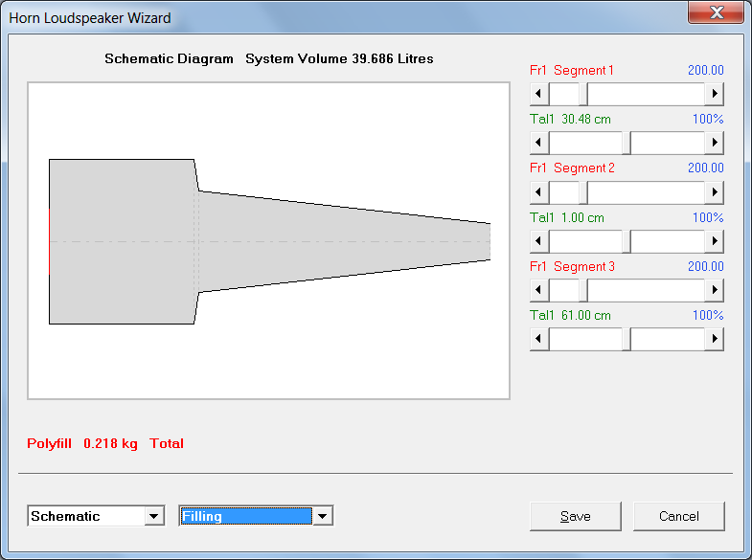Click the 100% value beside Tal1 30.48 cm

point(708,120)
